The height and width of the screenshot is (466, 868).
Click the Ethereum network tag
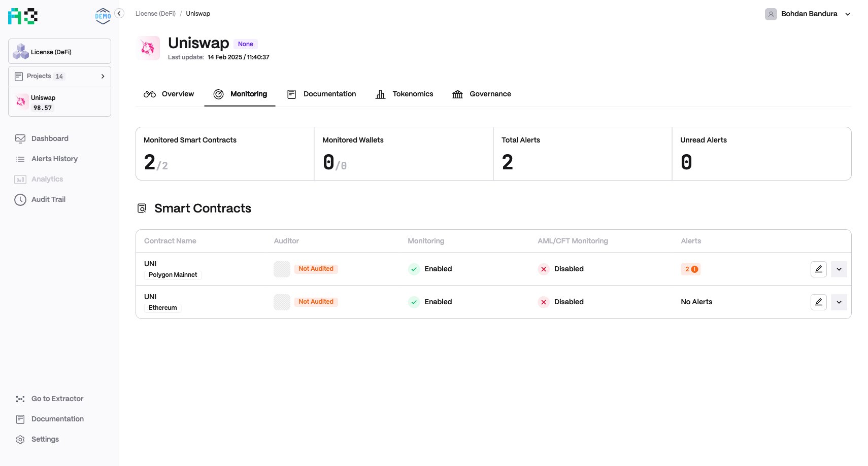pos(163,308)
